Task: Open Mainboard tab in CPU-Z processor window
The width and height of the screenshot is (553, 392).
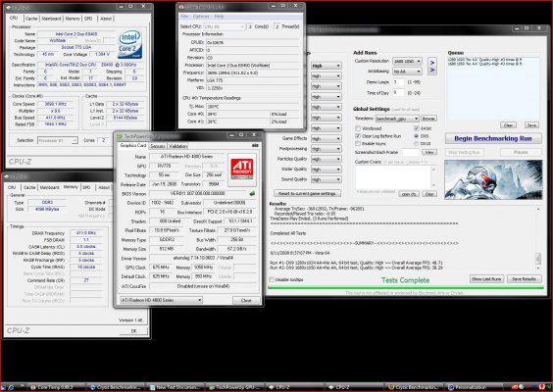Action: point(52,19)
